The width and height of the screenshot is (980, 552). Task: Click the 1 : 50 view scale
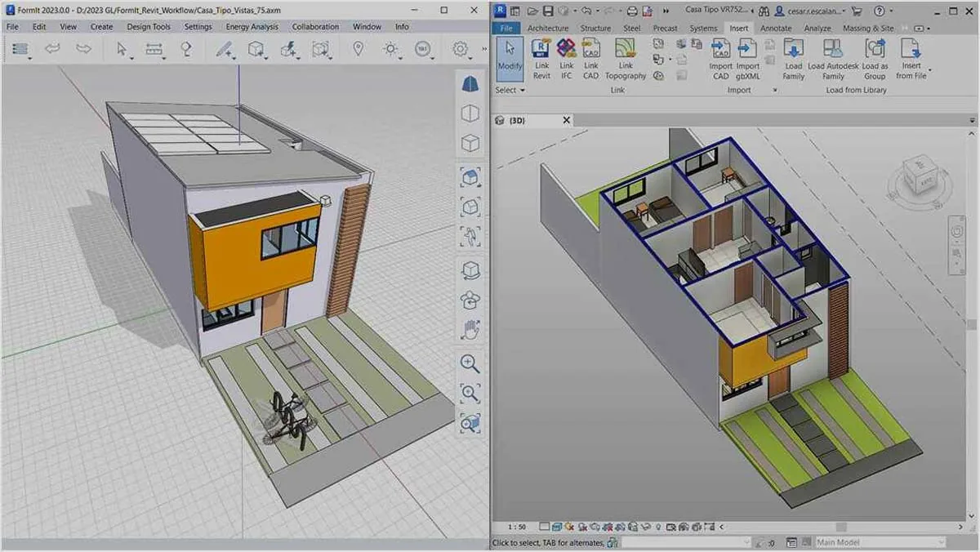point(516,528)
